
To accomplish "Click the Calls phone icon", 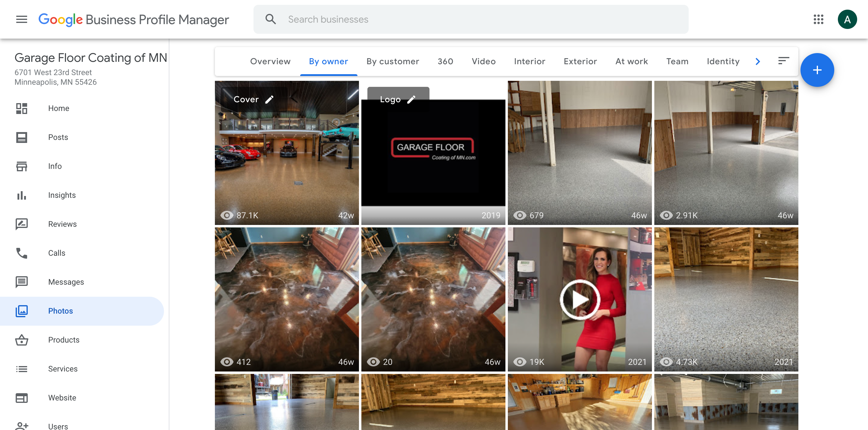I will [x=22, y=253].
